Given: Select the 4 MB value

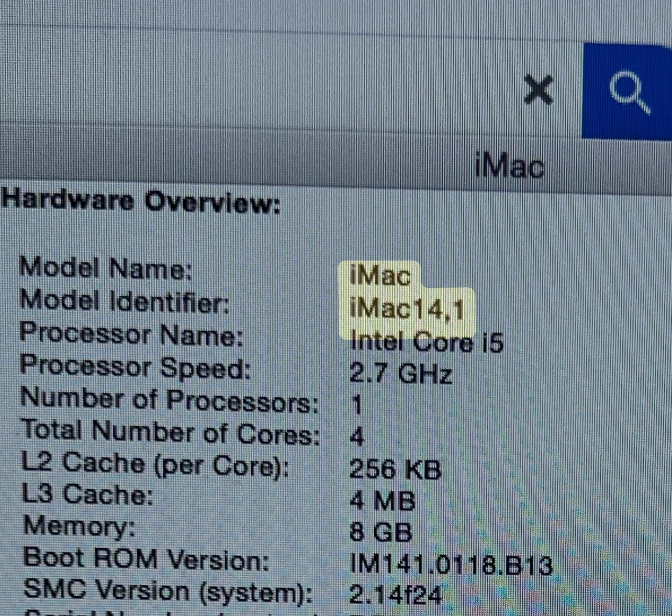Looking at the screenshot, I should (x=383, y=501).
